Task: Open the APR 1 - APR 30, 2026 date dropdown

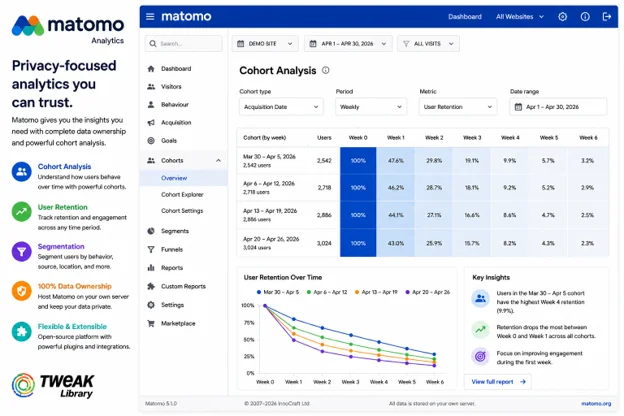Action: (348, 44)
